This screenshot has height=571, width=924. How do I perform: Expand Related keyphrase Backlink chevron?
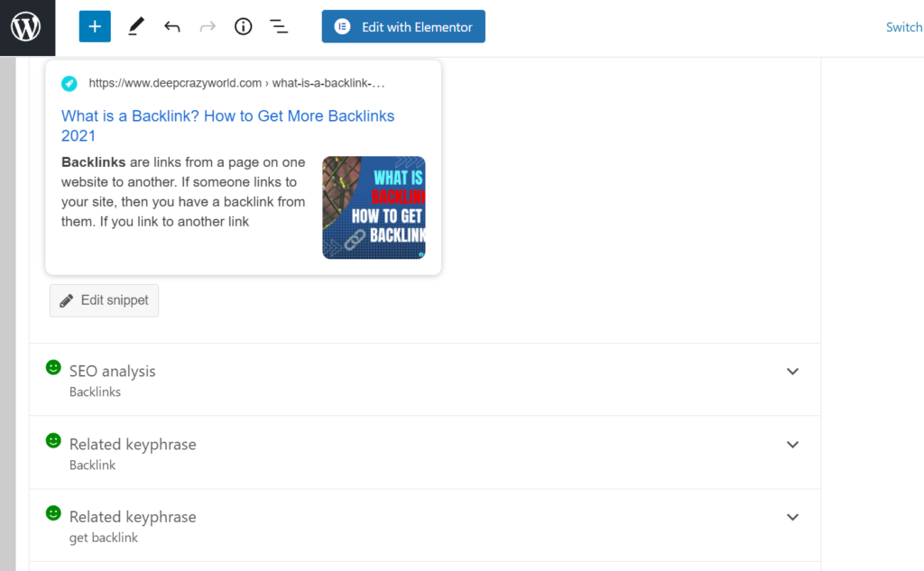(x=792, y=445)
